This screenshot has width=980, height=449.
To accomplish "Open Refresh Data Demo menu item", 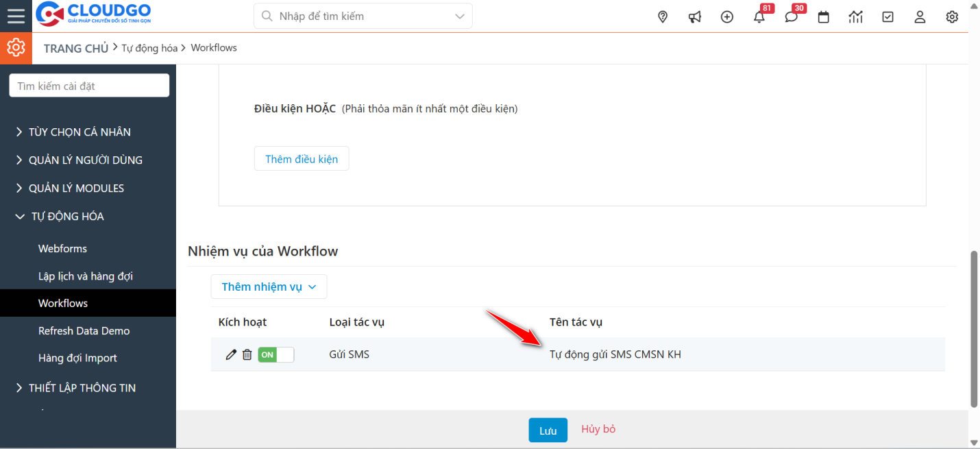I will [x=84, y=330].
